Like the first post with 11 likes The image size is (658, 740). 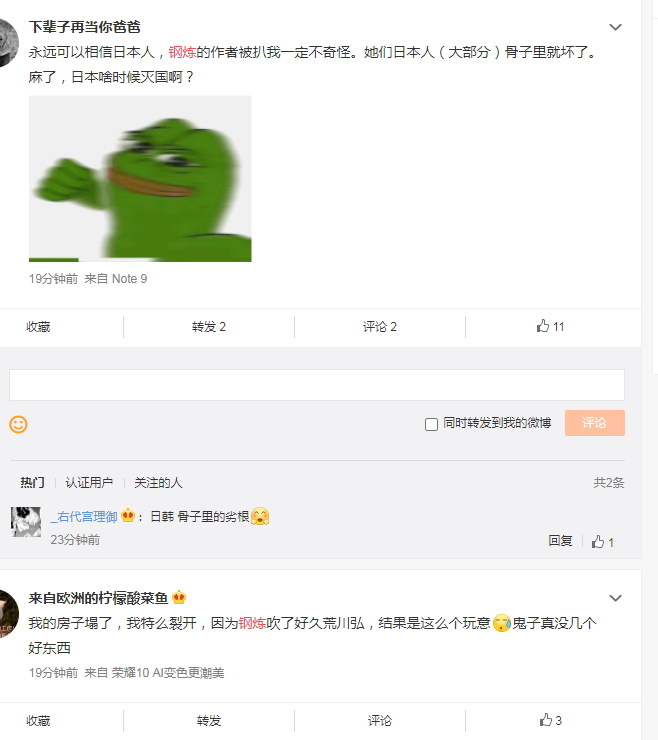tap(550, 327)
